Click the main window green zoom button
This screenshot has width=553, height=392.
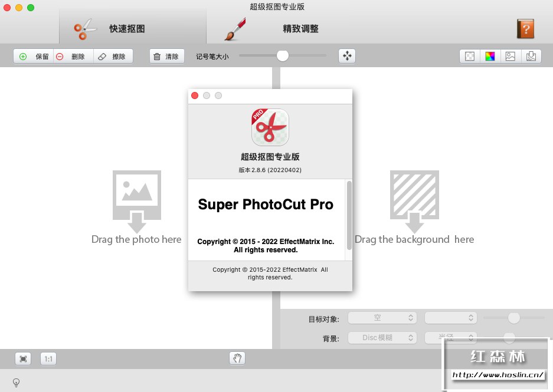click(31, 8)
